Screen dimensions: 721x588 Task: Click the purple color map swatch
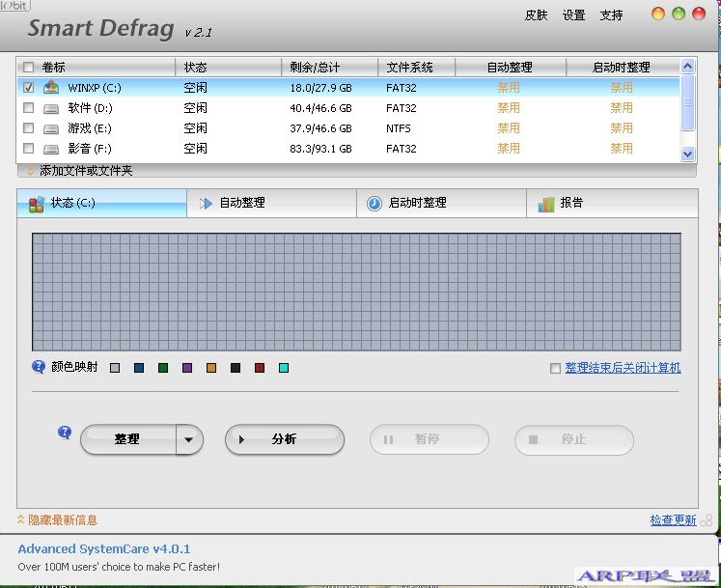[187, 368]
